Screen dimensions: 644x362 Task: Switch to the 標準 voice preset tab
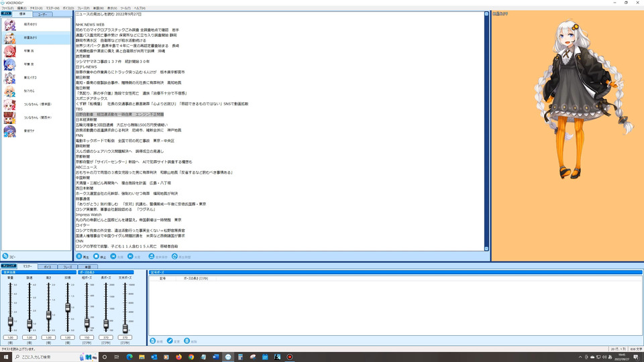click(22, 14)
